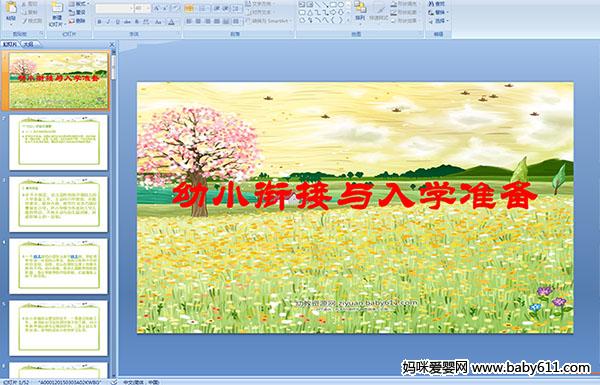Click the highlighted bullets list icon
The image size is (600, 385).
click(x=189, y=8)
